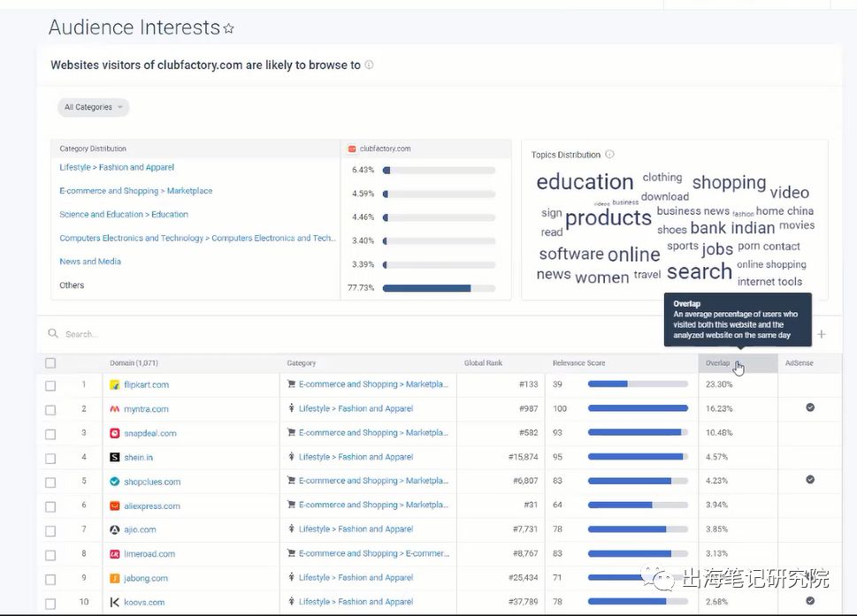
Task: Click the flipkart.com favicon icon
Action: point(114,385)
